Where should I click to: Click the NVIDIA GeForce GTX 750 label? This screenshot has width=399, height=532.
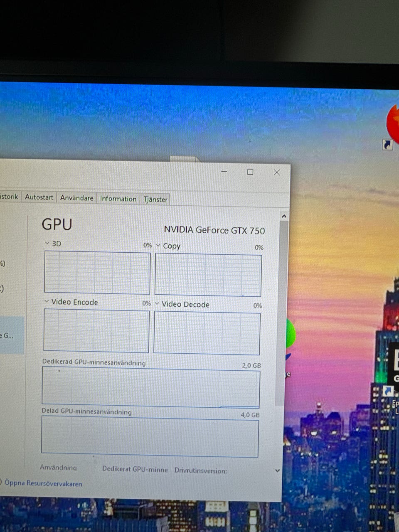(214, 230)
